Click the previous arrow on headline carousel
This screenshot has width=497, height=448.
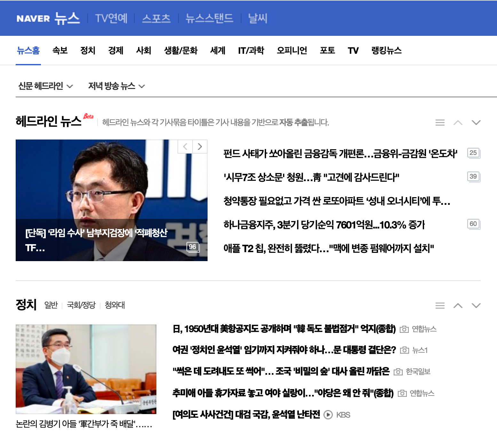point(185,147)
